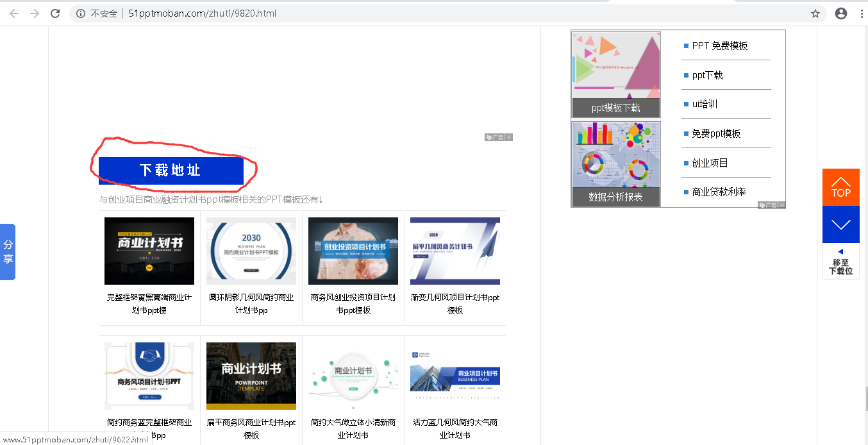The height and width of the screenshot is (445, 868).
Task: Bookmark this page using the star icon
Action: click(815, 13)
